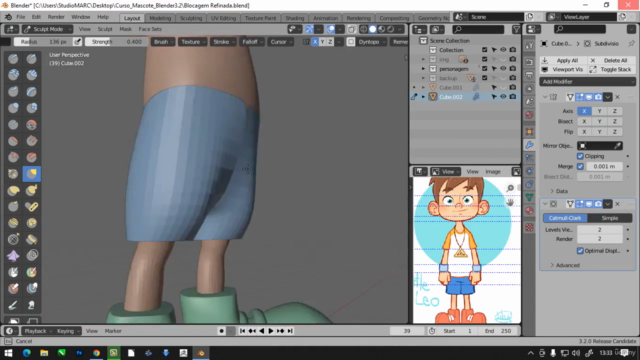The image size is (640, 360).
Task: Select the Pose brush tool
Action: pyautogui.click(x=31, y=207)
